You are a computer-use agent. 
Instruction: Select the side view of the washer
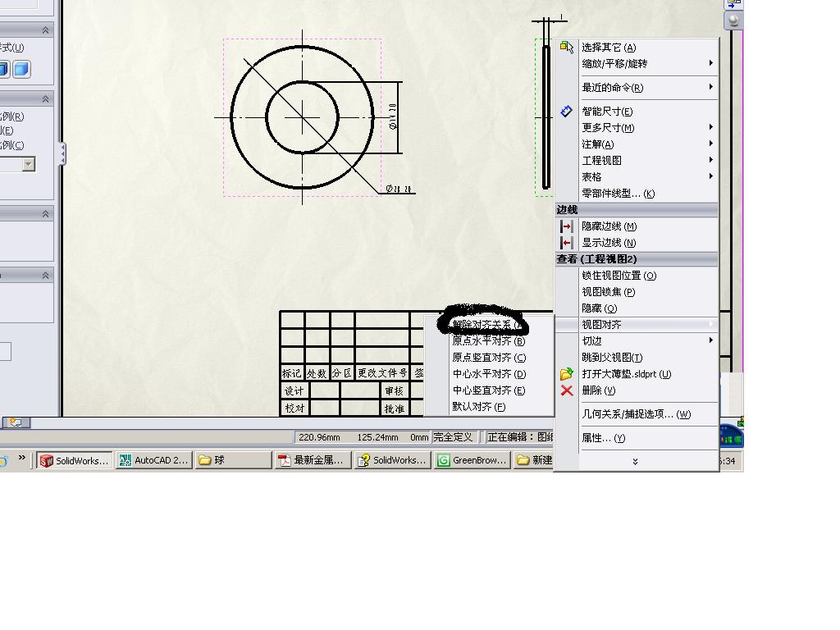[x=546, y=117]
